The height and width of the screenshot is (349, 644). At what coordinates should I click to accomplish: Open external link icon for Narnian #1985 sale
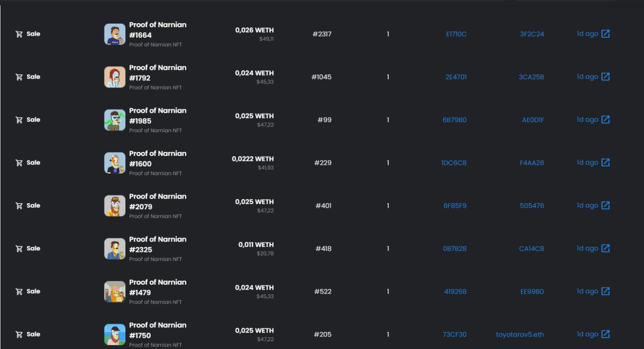click(x=606, y=120)
